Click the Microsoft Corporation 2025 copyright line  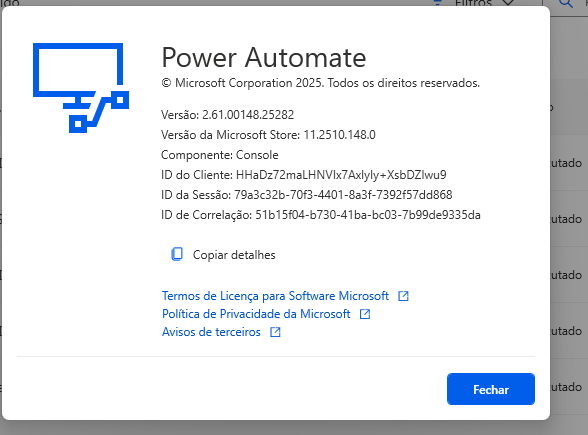click(x=321, y=83)
